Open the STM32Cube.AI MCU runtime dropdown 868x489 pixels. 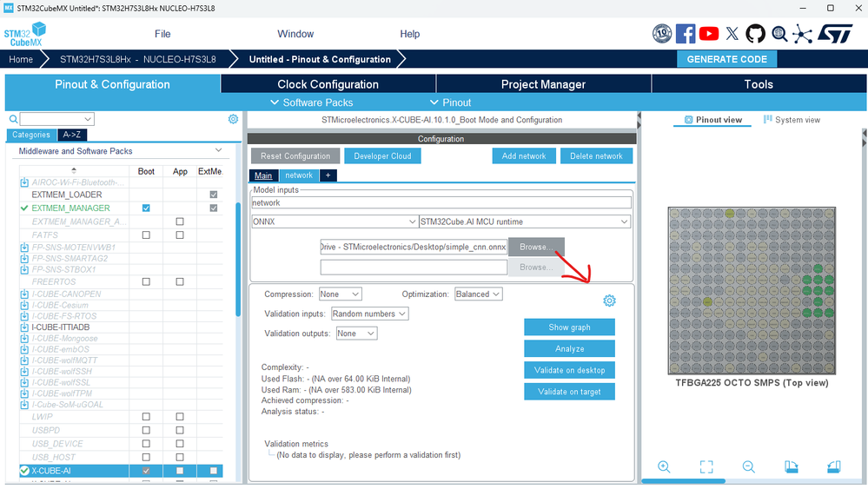(525, 221)
